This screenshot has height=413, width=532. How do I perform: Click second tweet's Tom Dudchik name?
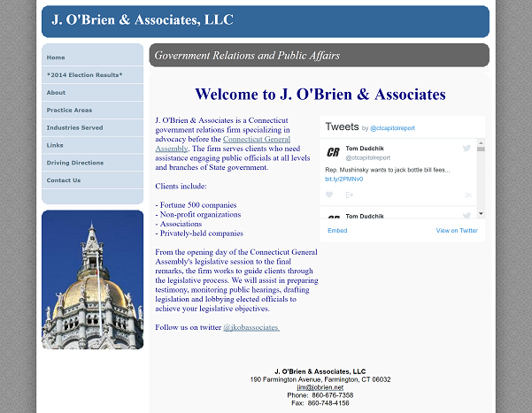[365, 216]
